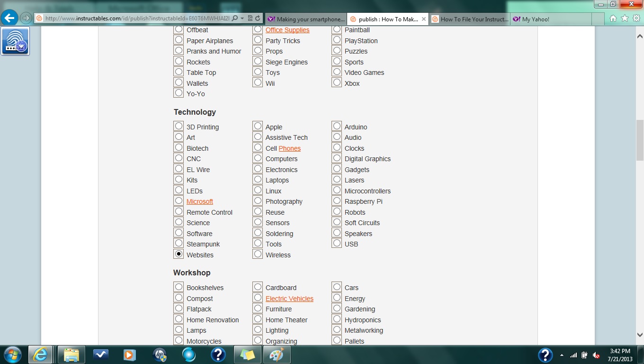The width and height of the screenshot is (644, 364).
Task: Open the Microsoft link
Action: pos(200,201)
